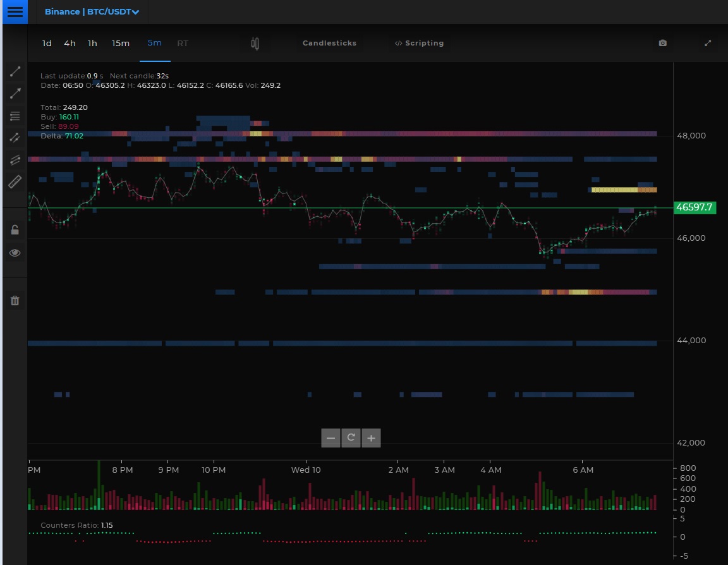Click the Last update status text

tap(72, 76)
